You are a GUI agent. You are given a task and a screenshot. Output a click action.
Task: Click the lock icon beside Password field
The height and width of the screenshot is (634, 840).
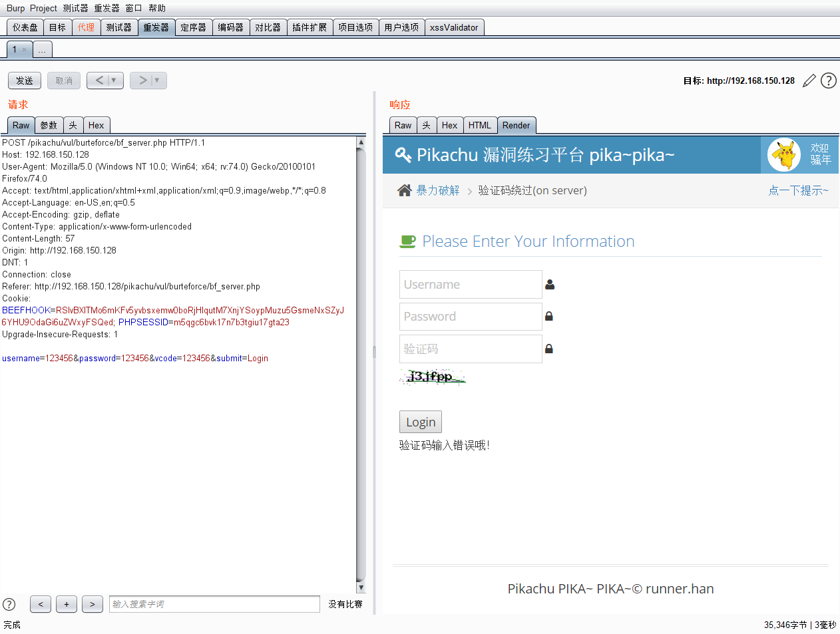(549, 316)
